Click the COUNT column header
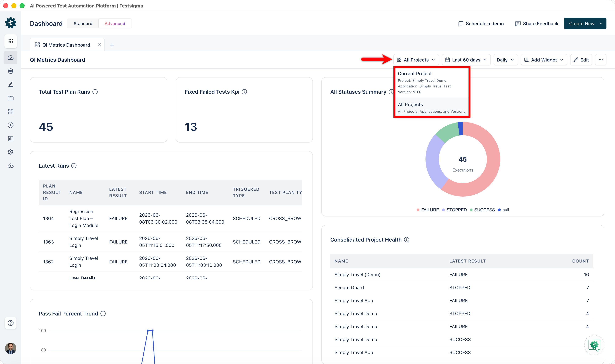The height and width of the screenshot is (364, 615). coord(580,261)
